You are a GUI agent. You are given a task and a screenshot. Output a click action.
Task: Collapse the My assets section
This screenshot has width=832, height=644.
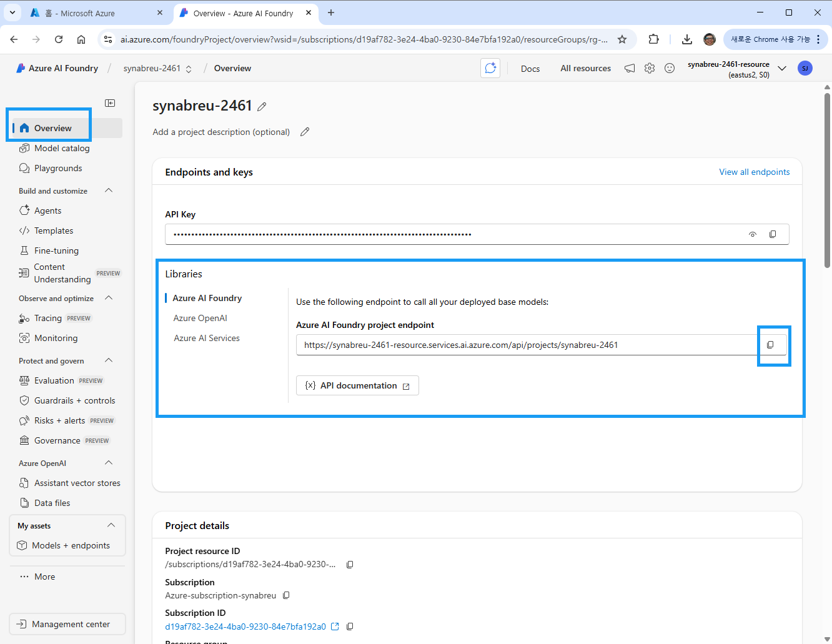pyautogui.click(x=111, y=525)
